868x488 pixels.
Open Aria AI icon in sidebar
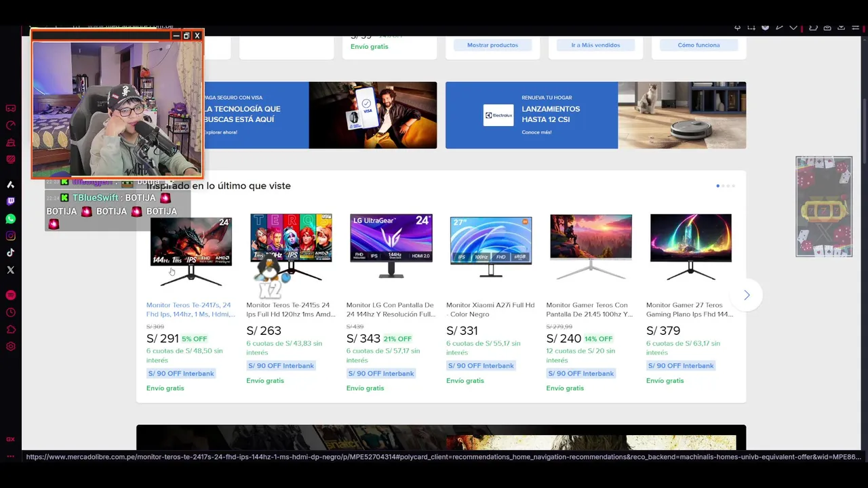pyautogui.click(x=10, y=184)
